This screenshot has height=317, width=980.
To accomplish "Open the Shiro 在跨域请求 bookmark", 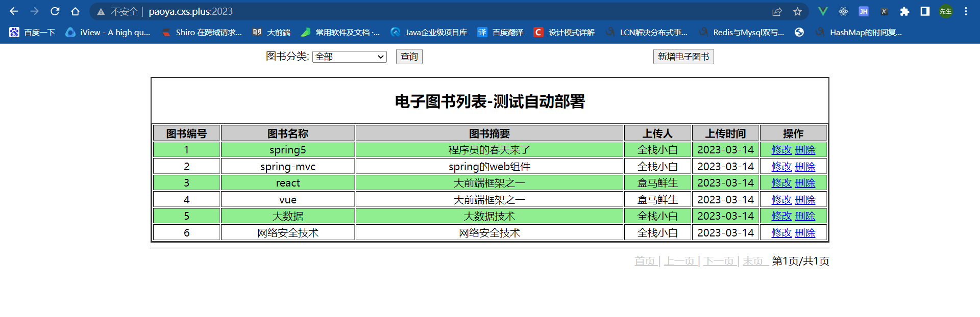I will point(202,32).
